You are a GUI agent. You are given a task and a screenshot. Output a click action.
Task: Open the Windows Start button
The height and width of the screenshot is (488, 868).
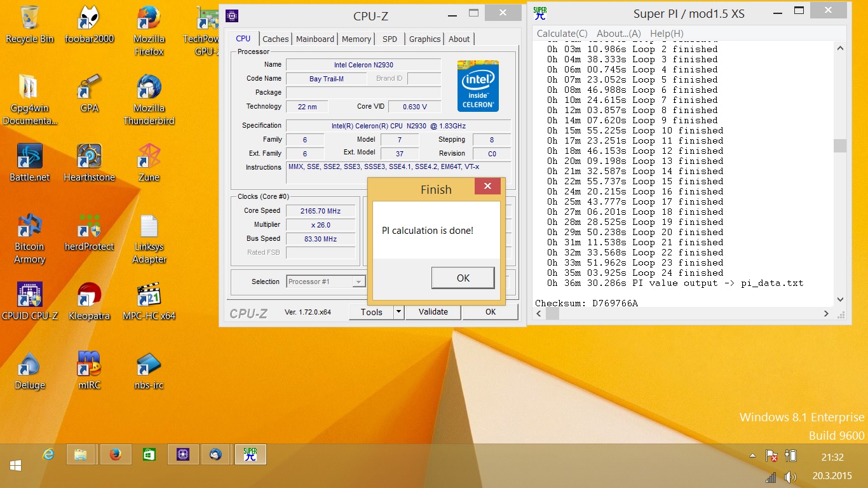click(16, 466)
